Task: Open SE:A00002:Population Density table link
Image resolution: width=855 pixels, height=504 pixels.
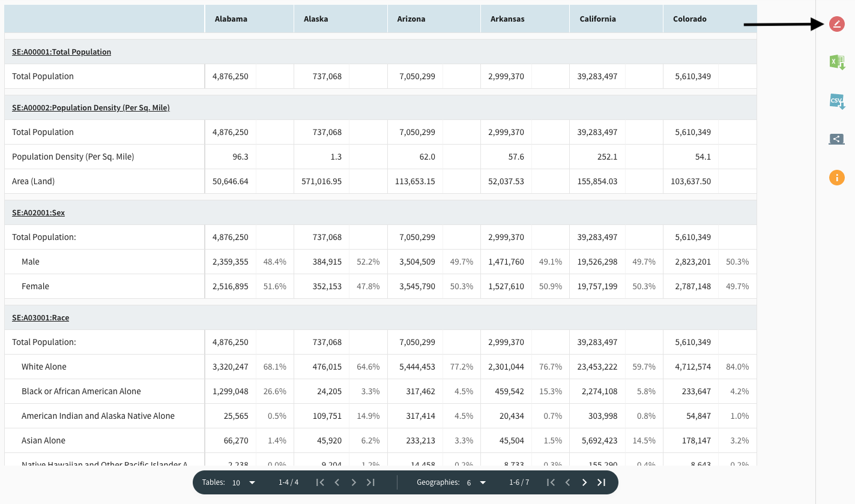Action: tap(91, 108)
